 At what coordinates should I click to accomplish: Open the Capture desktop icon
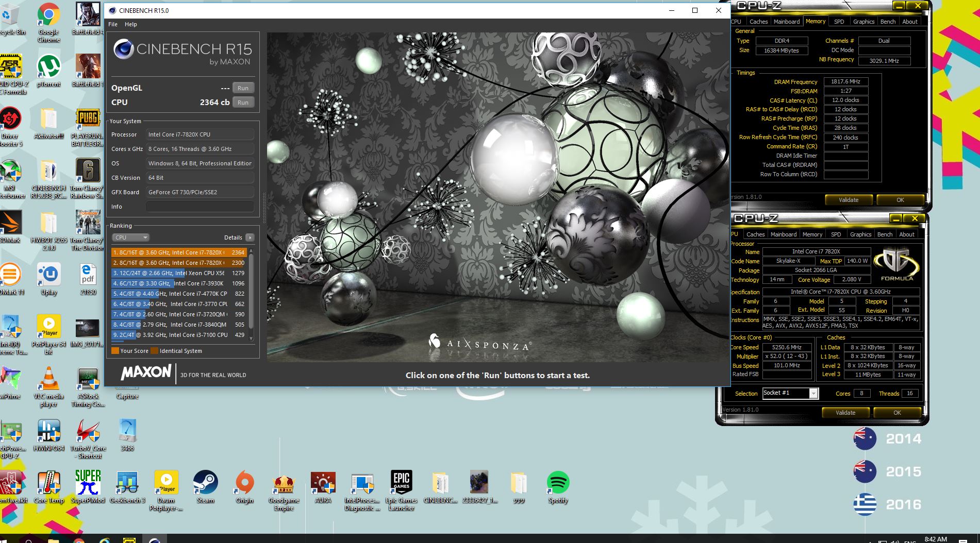pyautogui.click(x=127, y=396)
